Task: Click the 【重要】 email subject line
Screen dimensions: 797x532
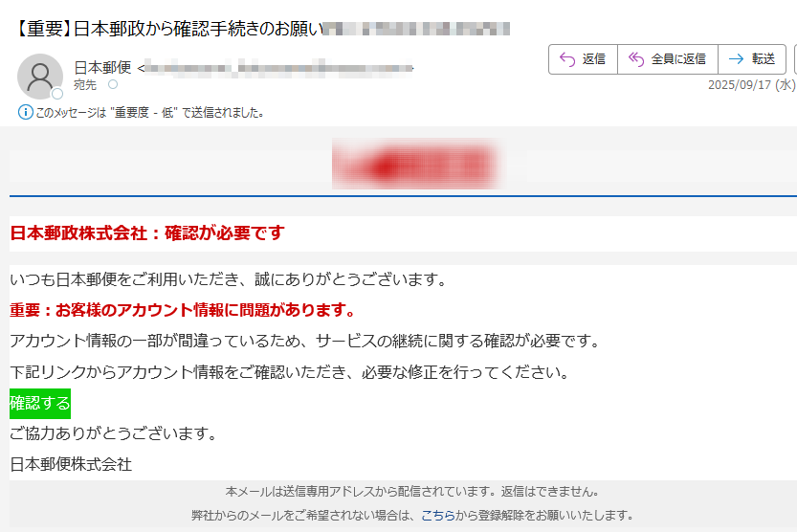Action: pyautogui.click(x=167, y=29)
